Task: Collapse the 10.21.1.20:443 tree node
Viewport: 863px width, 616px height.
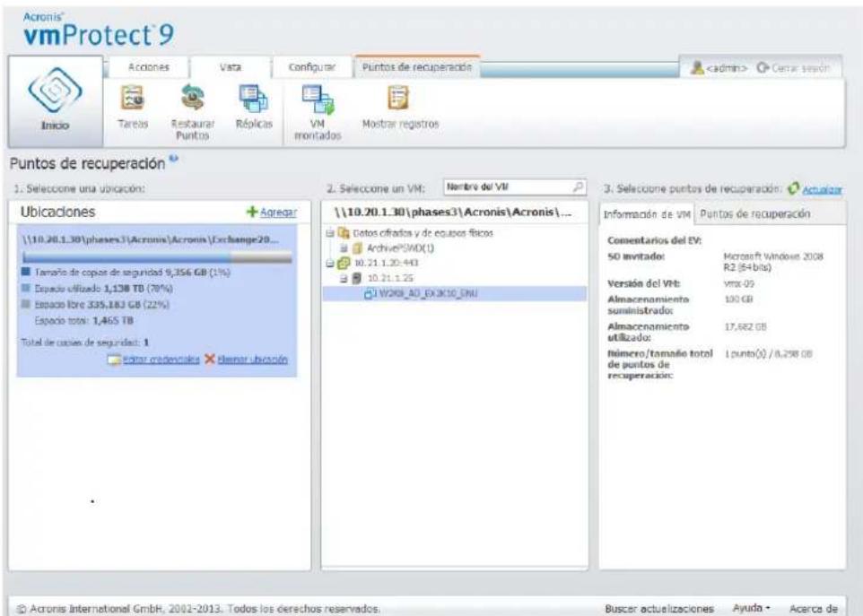Action: tap(329, 264)
